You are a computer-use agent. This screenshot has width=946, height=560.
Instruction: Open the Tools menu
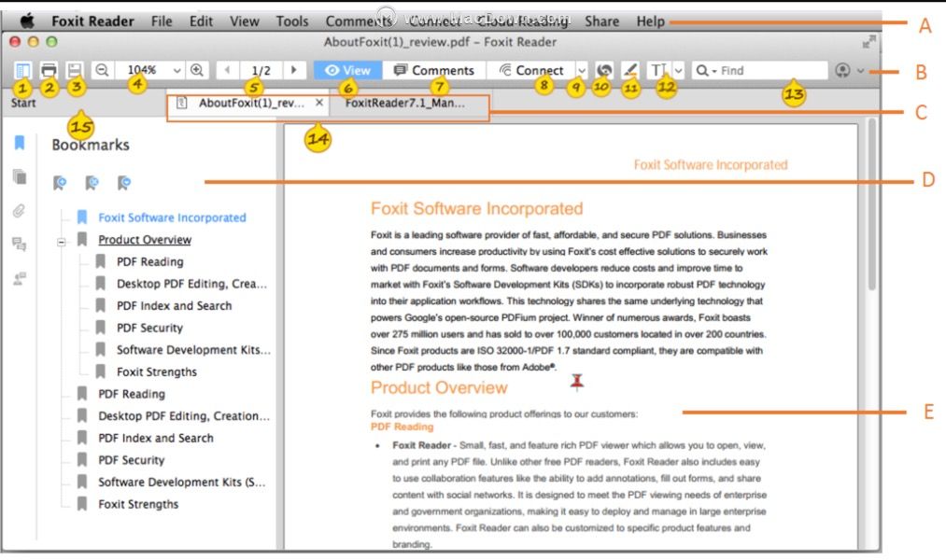(292, 21)
